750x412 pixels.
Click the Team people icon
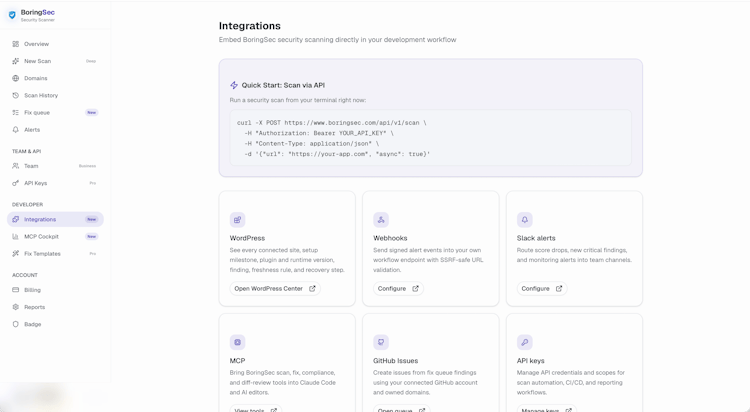[x=15, y=166]
